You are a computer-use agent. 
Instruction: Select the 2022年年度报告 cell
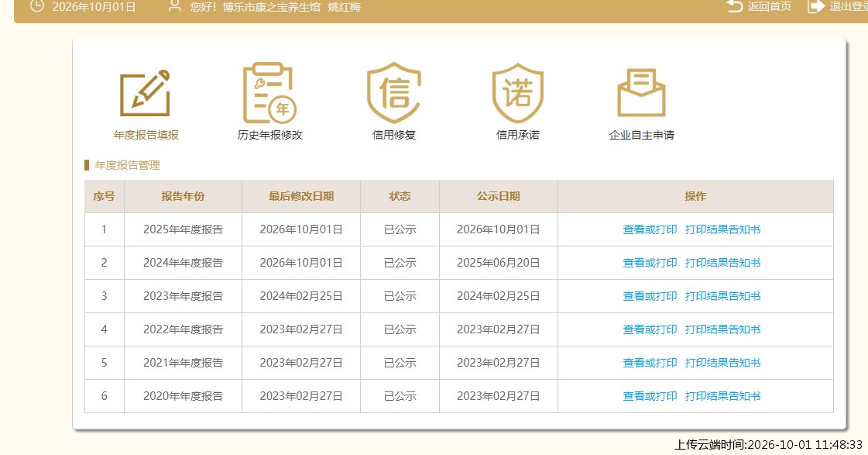[x=184, y=329]
